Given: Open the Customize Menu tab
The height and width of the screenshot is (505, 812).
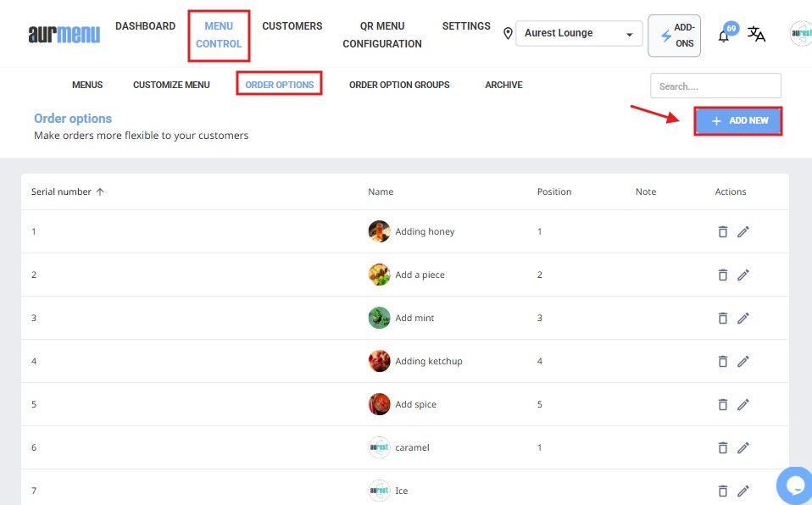Looking at the screenshot, I should pyautogui.click(x=171, y=85).
